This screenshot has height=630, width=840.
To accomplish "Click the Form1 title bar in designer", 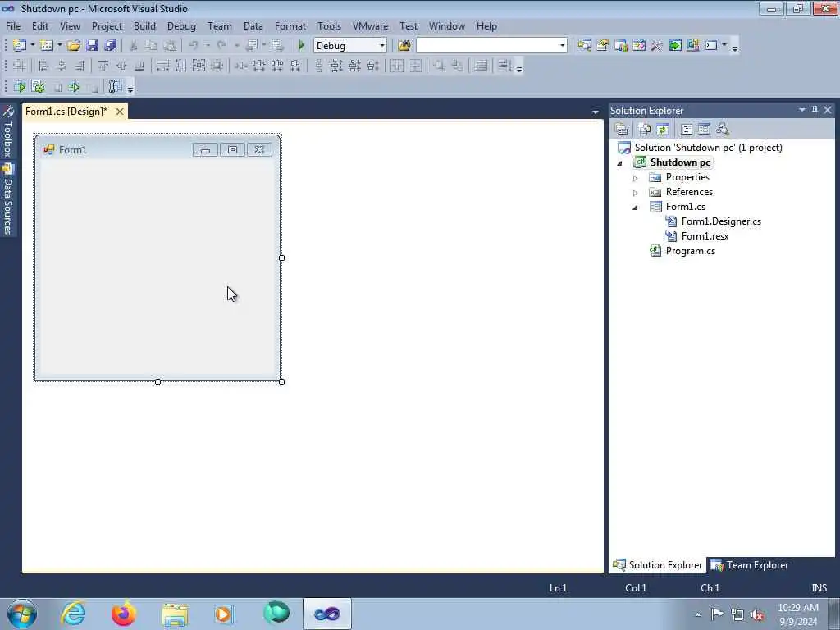I will pos(157,149).
